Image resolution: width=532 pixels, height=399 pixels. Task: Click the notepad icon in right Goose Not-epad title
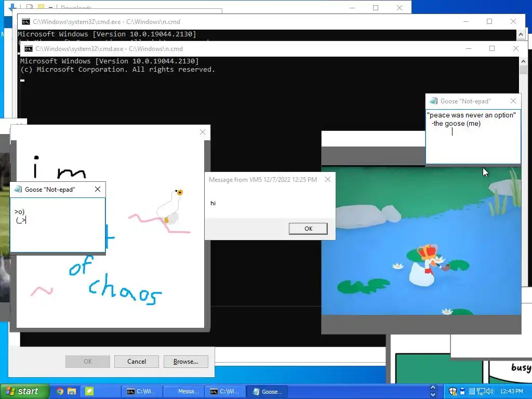(433, 101)
